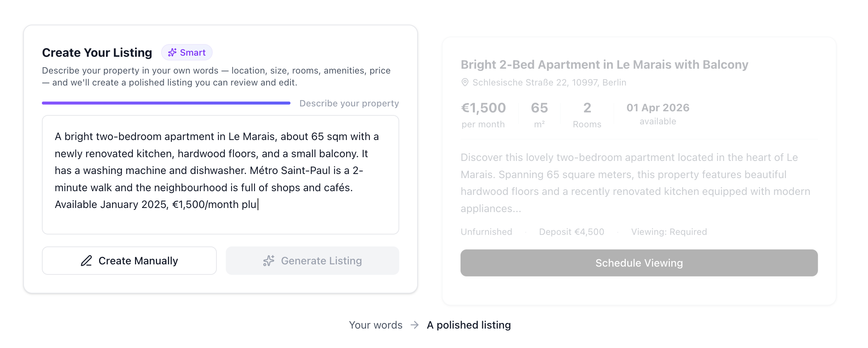Click the "A polished listing" caption
This screenshot has height=348, width=868.
[x=468, y=325]
